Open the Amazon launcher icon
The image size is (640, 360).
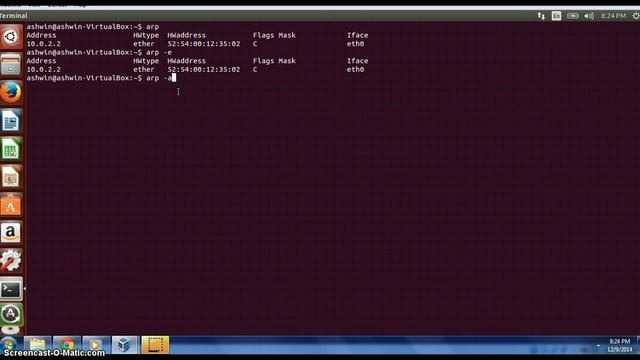point(11,233)
